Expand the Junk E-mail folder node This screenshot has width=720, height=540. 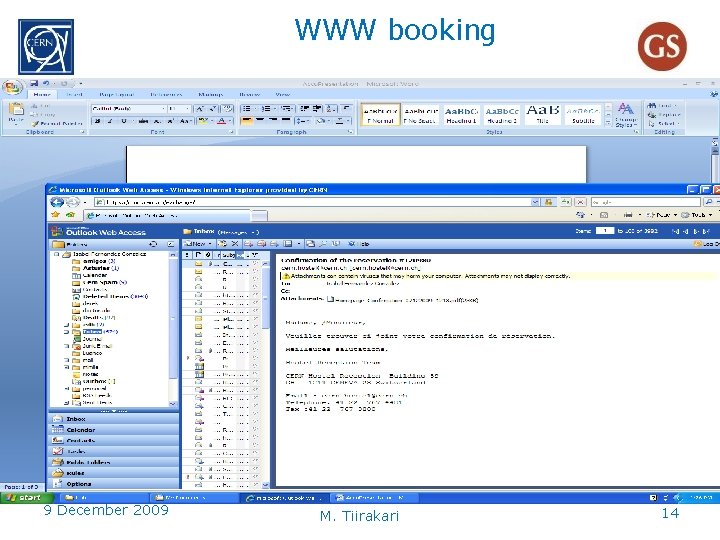[67, 346]
